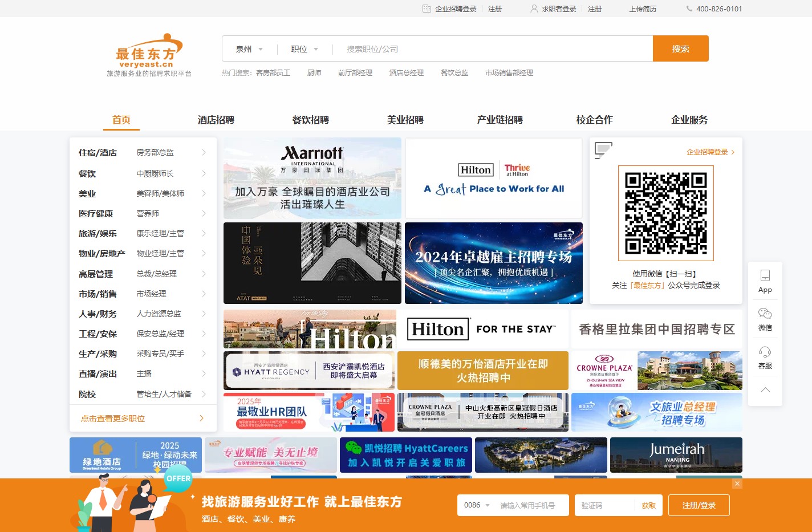
Task: Click the 企业招聘登录 building icon
Action: [427, 9]
